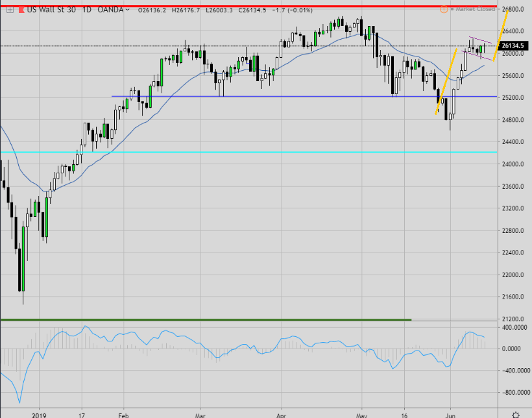The width and height of the screenshot is (532, 418).
Task: Click the OANDA broker label
Action: point(110,10)
